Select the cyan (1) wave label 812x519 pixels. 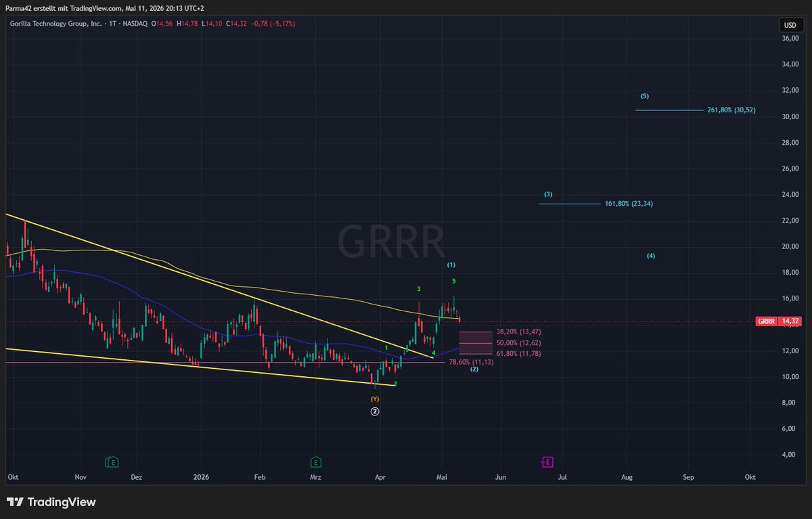click(451, 265)
